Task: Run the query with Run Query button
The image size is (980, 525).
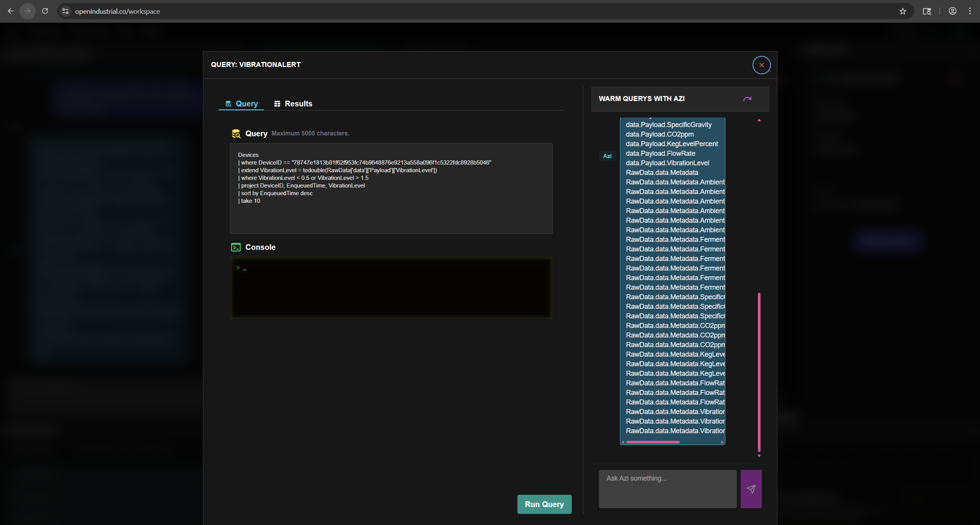Action: [x=544, y=504]
